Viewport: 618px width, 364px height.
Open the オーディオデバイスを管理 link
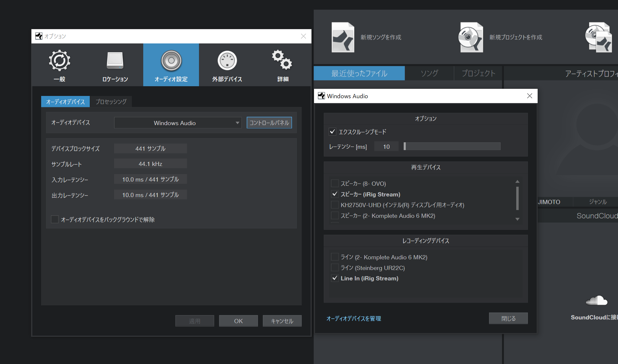tap(354, 319)
